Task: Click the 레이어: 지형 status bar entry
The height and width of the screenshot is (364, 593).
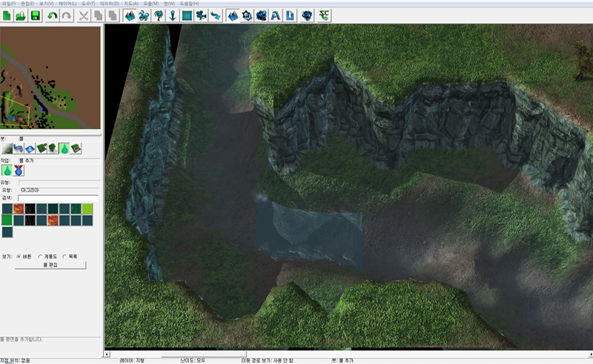Action: (x=132, y=360)
